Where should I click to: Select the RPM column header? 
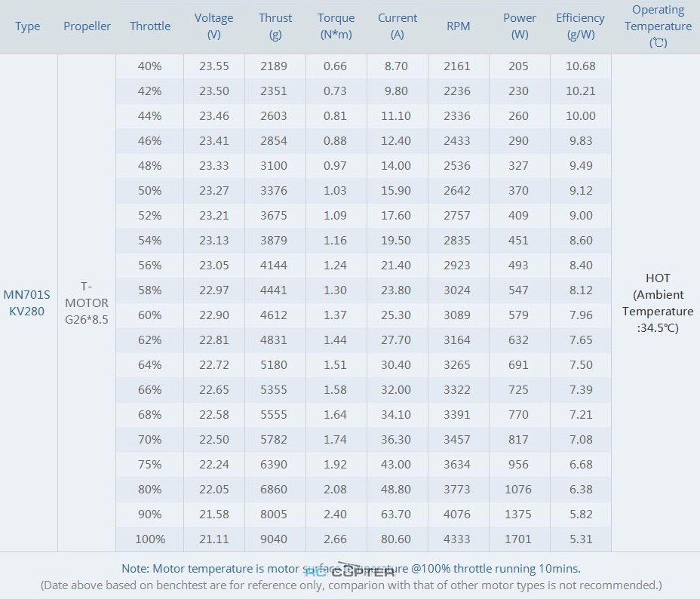(x=458, y=26)
